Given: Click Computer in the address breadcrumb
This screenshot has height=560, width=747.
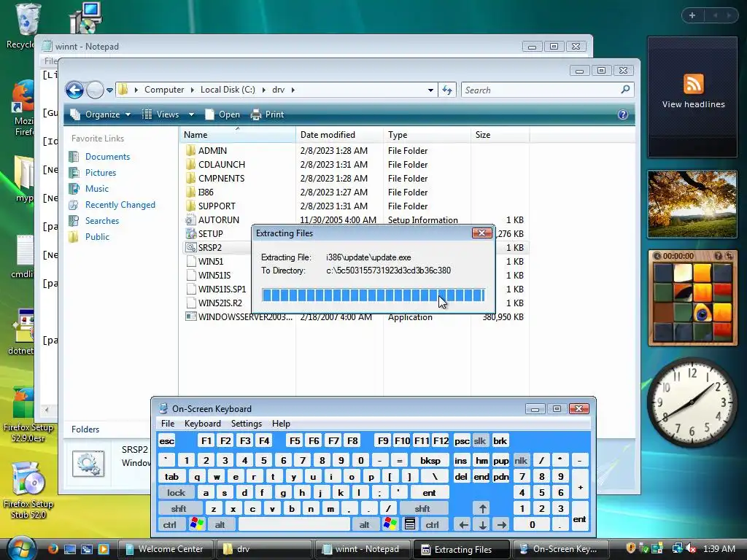Looking at the screenshot, I should pyautogui.click(x=164, y=90).
